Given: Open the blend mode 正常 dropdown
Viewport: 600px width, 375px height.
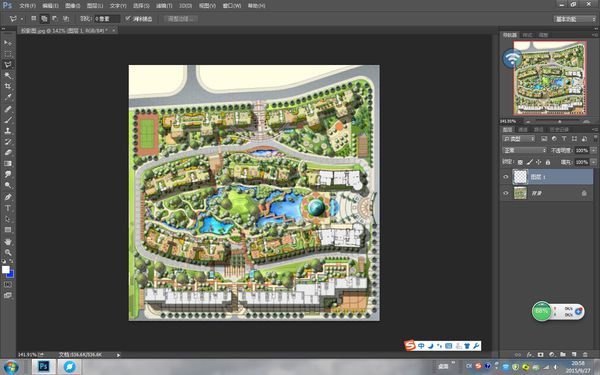Looking at the screenshot, I should 524,150.
